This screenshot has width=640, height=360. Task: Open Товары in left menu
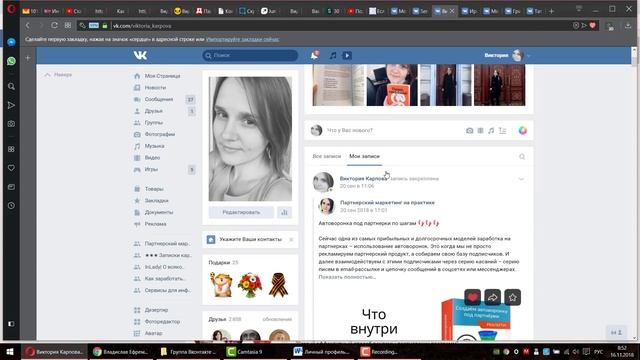154,189
